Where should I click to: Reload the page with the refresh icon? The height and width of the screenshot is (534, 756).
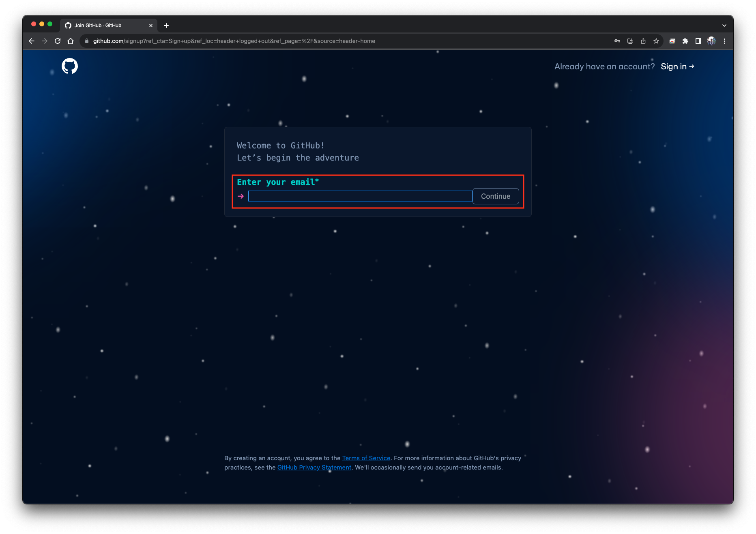pos(58,41)
